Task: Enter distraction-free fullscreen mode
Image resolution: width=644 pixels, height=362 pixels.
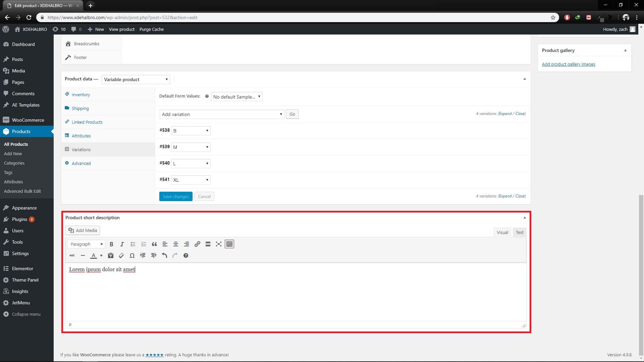Action: pos(219,244)
